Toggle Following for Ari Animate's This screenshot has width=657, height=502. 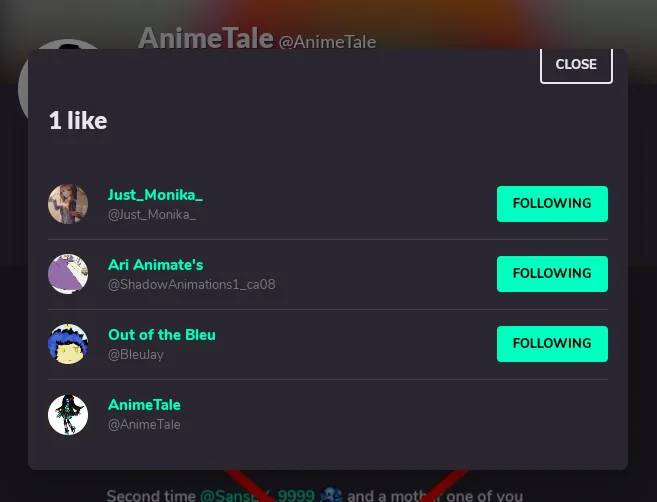(x=552, y=274)
